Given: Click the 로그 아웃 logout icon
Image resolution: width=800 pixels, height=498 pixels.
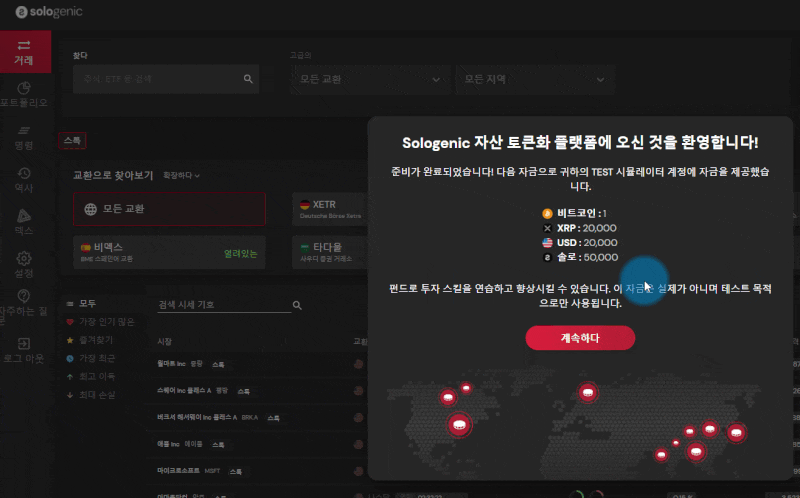Looking at the screenshot, I should point(24,343).
